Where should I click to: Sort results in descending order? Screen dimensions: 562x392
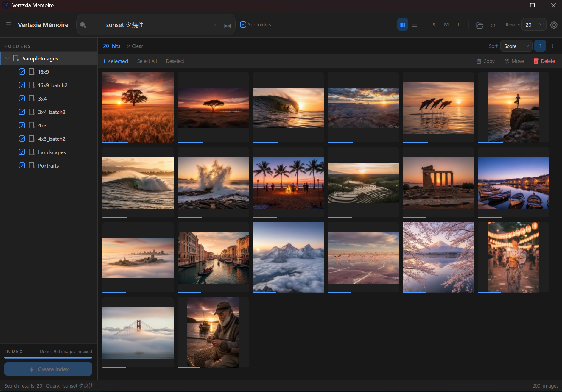(x=552, y=46)
